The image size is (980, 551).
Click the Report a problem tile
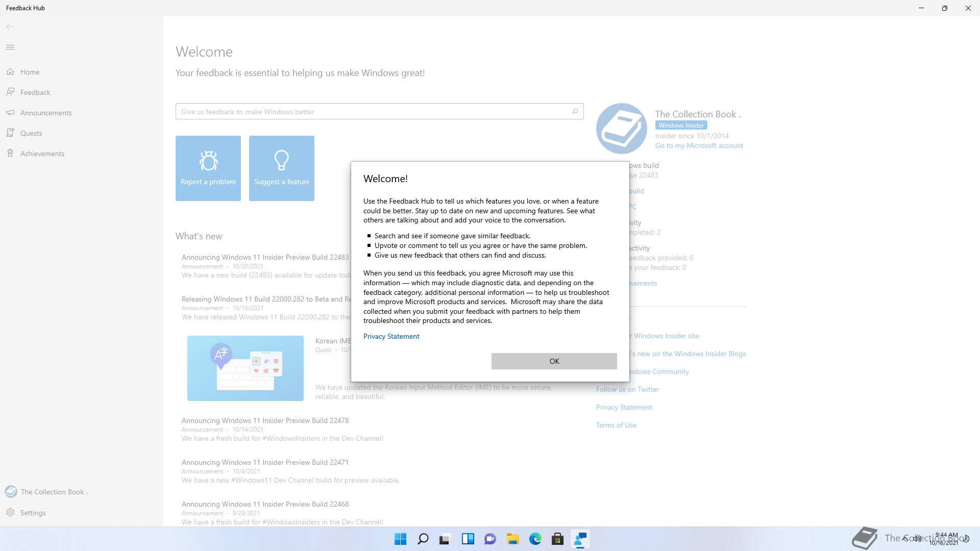click(x=208, y=168)
